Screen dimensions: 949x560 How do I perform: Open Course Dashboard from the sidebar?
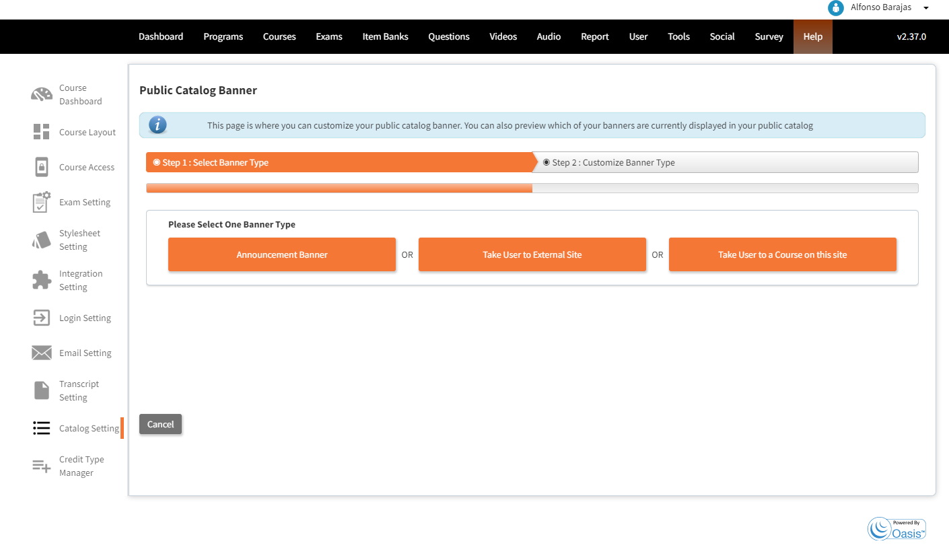40,94
